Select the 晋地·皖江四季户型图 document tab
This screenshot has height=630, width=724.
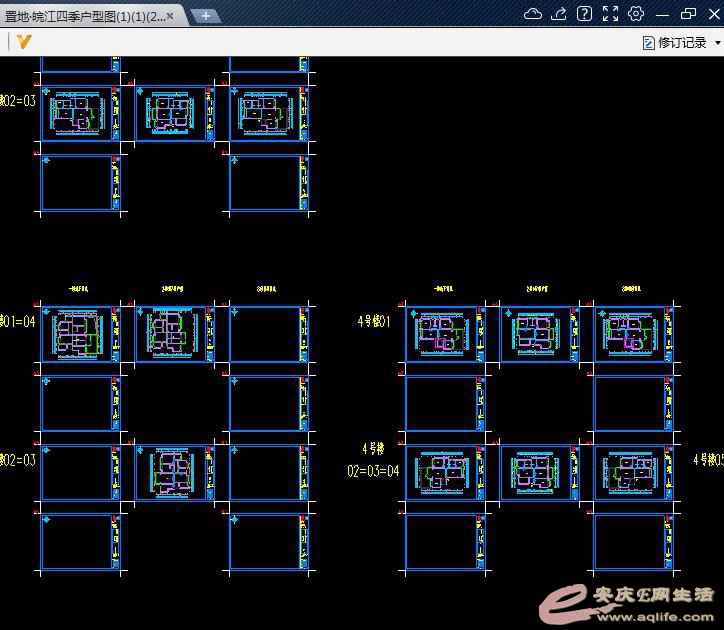(x=85, y=16)
